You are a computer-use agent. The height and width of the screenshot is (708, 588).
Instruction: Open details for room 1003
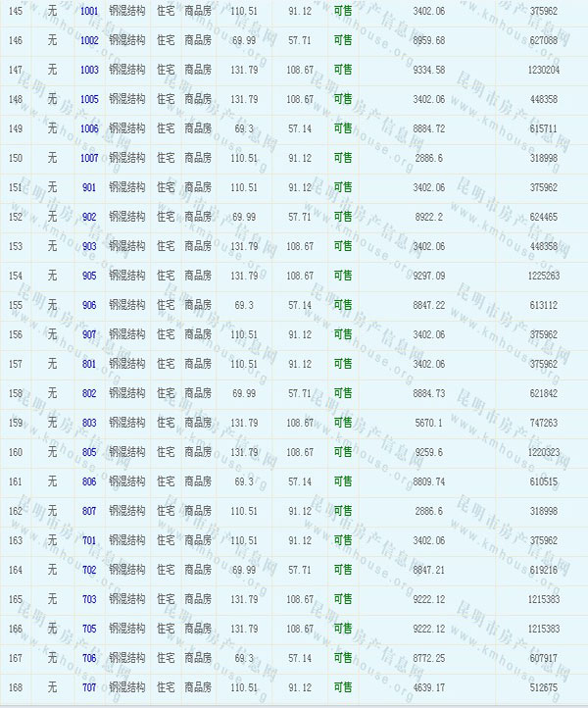(x=89, y=70)
